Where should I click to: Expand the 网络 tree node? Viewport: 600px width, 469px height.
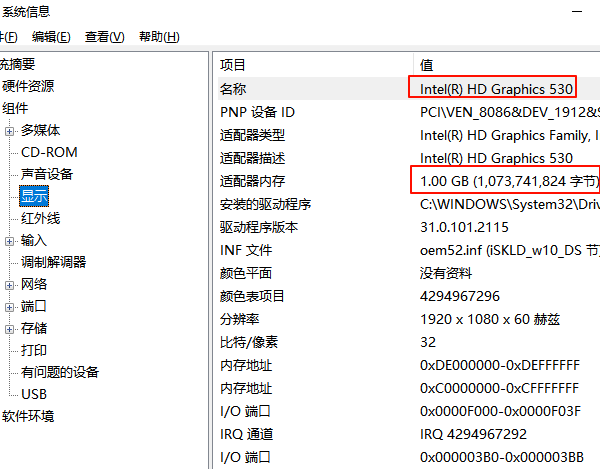click(10, 285)
